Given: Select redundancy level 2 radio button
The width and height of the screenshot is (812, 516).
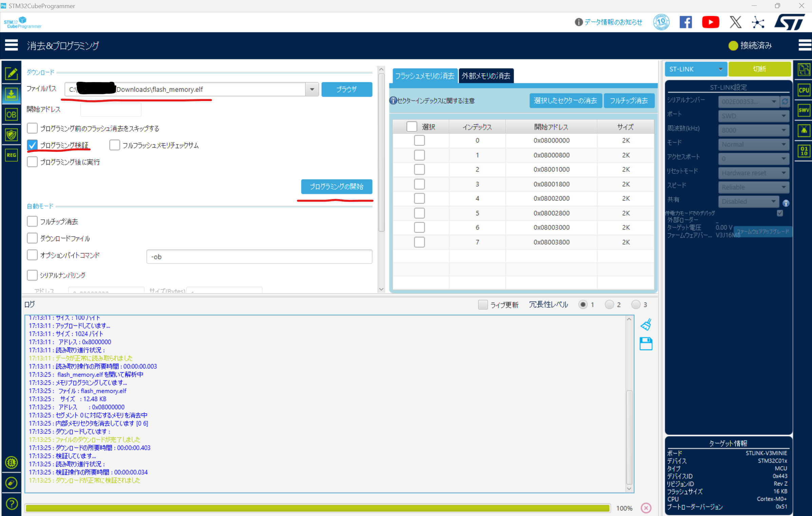Looking at the screenshot, I should (610, 305).
